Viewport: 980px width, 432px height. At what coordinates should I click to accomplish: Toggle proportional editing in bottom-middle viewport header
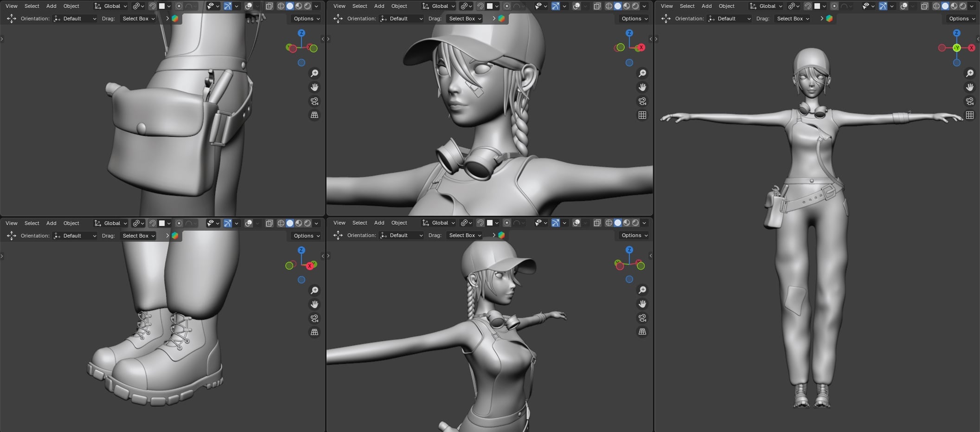pos(507,223)
